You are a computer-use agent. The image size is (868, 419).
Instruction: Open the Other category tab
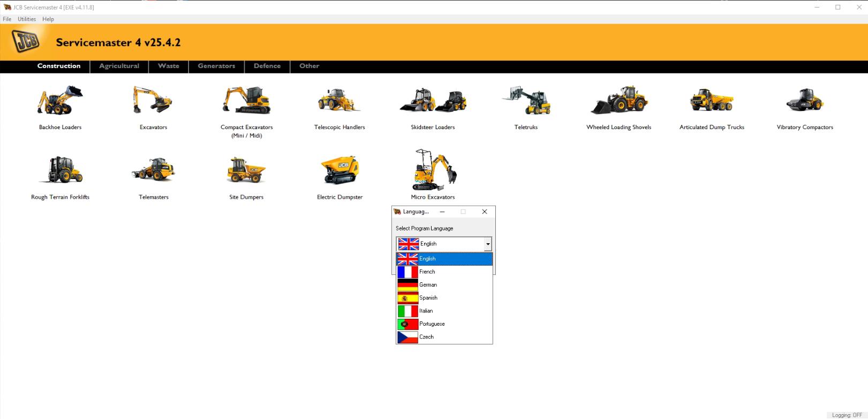point(309,66)
